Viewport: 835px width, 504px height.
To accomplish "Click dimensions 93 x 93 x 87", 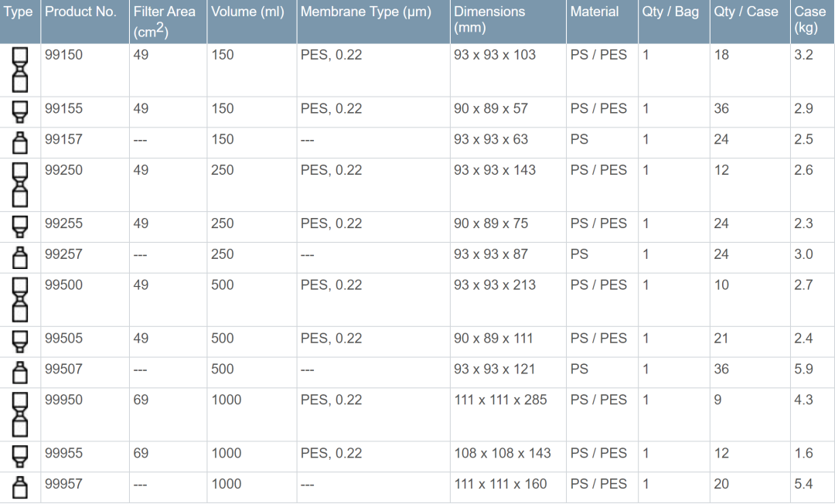I will pos(491,254).
